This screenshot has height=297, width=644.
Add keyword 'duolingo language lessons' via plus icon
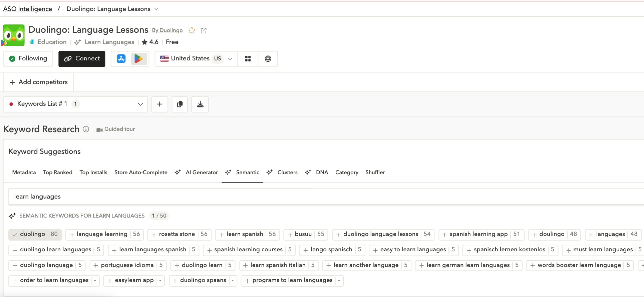338,235
